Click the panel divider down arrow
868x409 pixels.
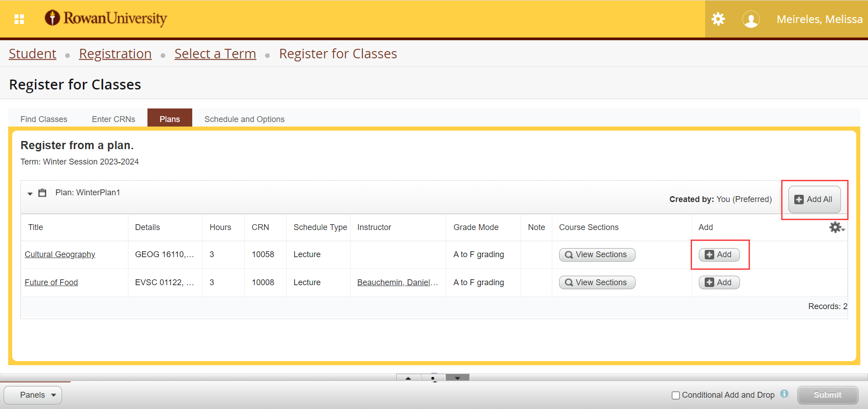tap(457, 378)
